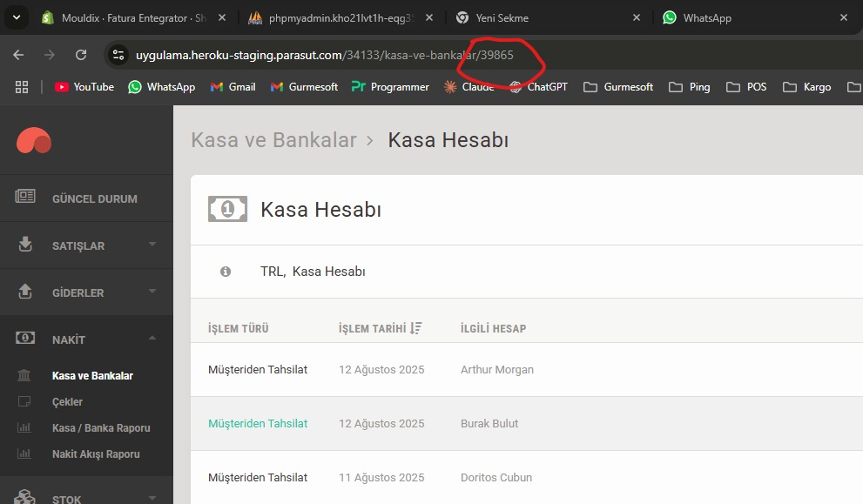Open Kasa / Banka Raporu
The width and height of the screenshot is (863, 504).
point(101,428)
